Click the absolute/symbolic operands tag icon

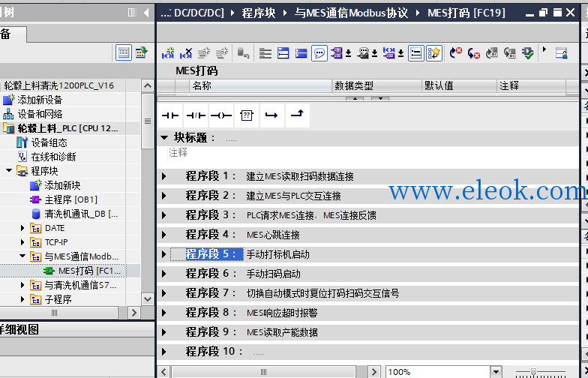(x=337, y=53)
